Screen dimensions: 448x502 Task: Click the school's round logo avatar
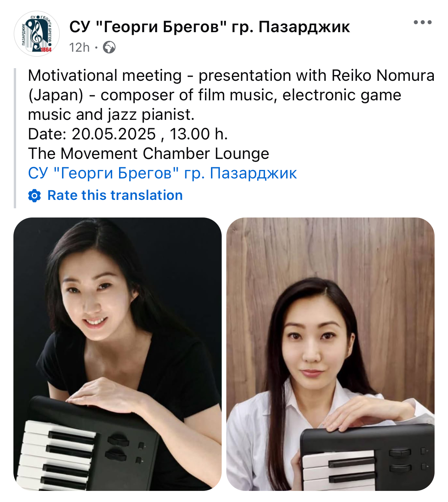click(37, 34)
